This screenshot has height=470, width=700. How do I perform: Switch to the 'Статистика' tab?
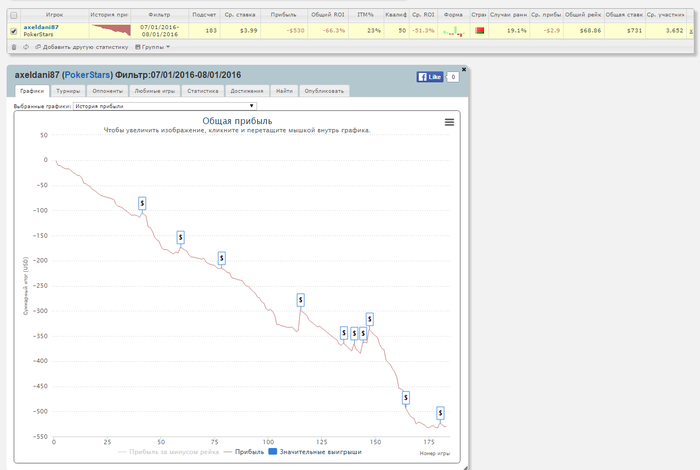(203, 91)
